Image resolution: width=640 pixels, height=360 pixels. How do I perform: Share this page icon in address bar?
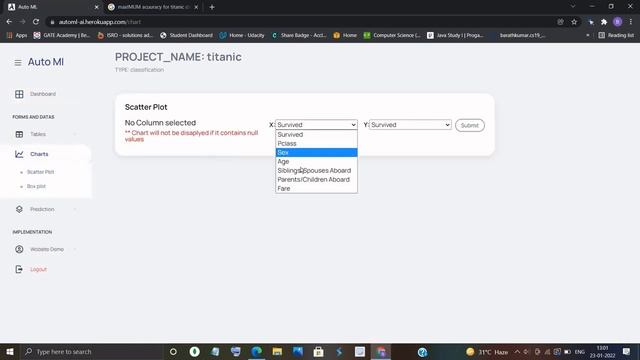pyautogui.click(x=560, y=22)
